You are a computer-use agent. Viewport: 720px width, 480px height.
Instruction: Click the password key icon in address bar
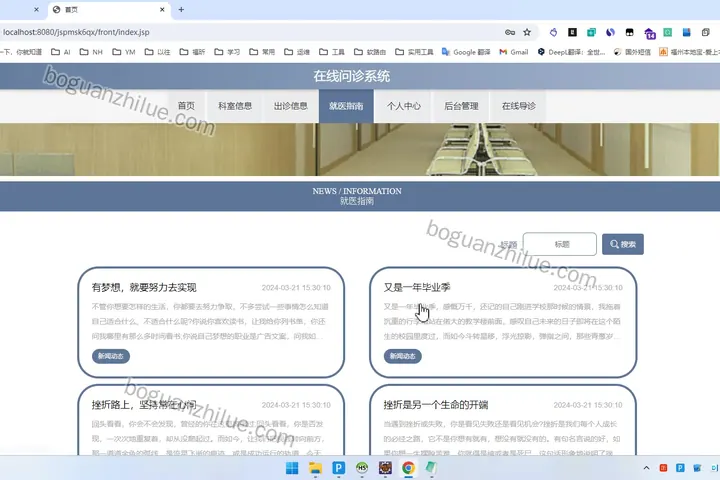point(510,32)
